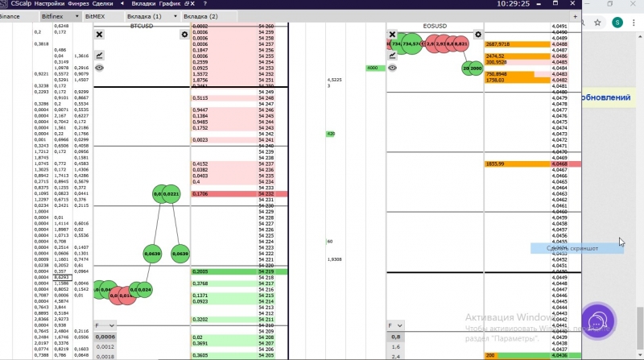The width and height of the screenshot is (644, 360).
Task: Select EOSUSD working volume 1,6
Action: point(395,347)
